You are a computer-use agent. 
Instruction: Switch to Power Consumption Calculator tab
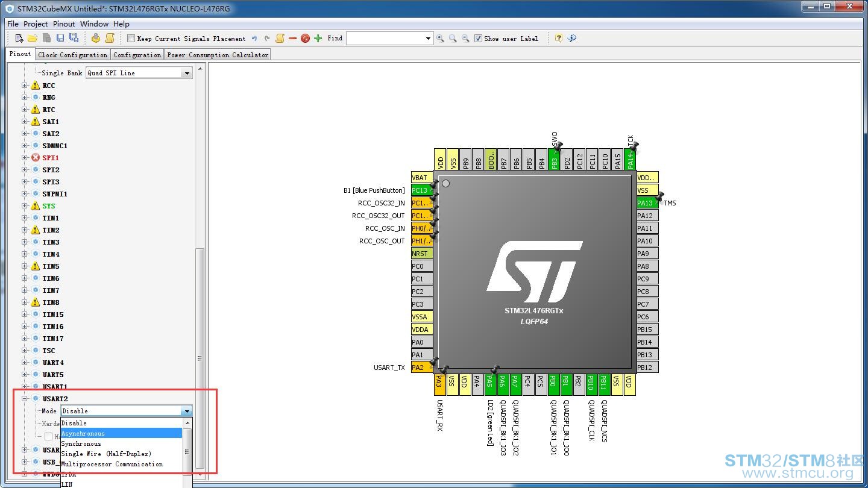coord(218,55)
